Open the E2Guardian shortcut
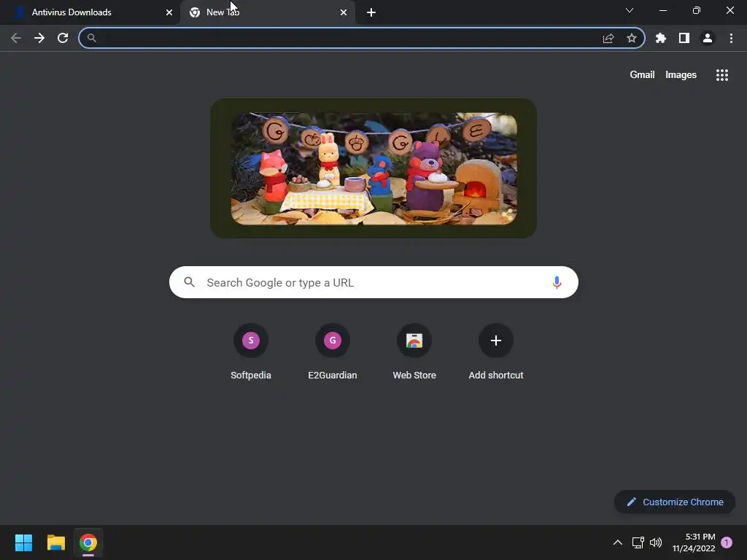Screen dimensions: 747x560 click(333, 353)
